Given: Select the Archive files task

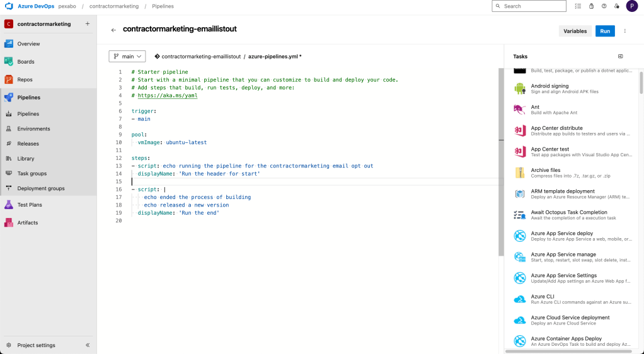Looking at the screenshot, I should 573,173.
